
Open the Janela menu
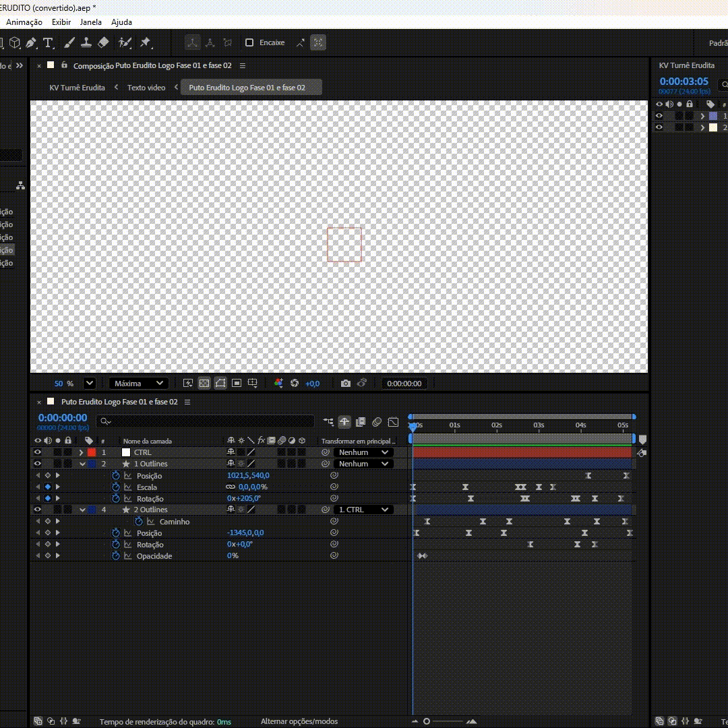point(90,22)
